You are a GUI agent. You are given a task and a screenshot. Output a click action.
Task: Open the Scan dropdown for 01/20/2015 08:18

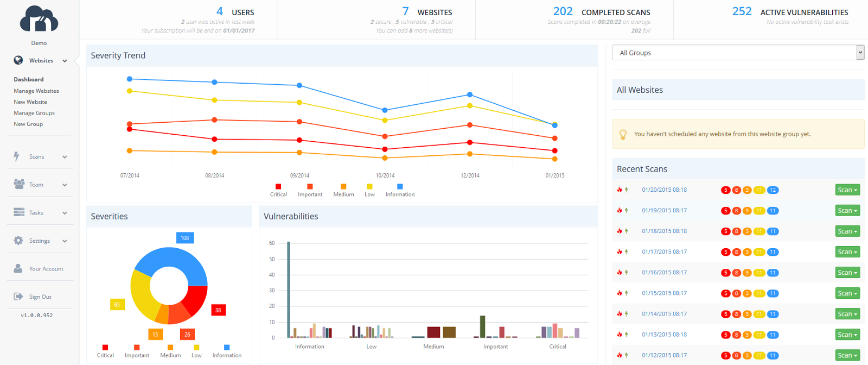click(x=847, y=190)
